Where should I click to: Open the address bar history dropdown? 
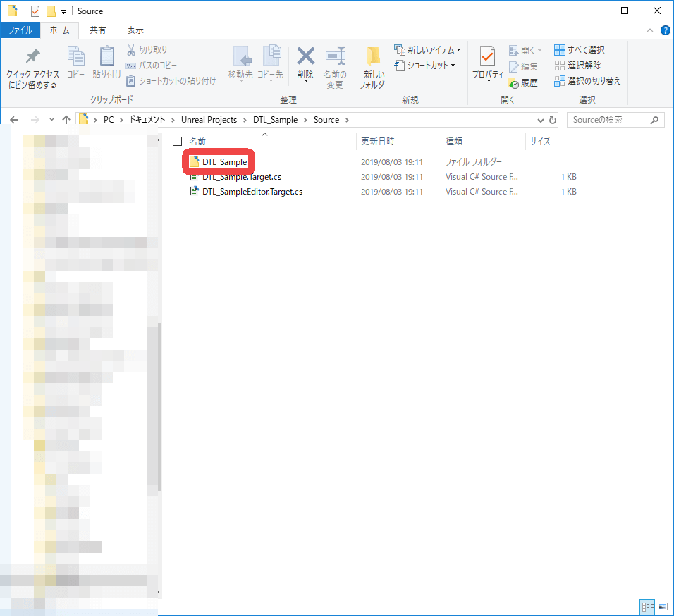click(541, 120)
